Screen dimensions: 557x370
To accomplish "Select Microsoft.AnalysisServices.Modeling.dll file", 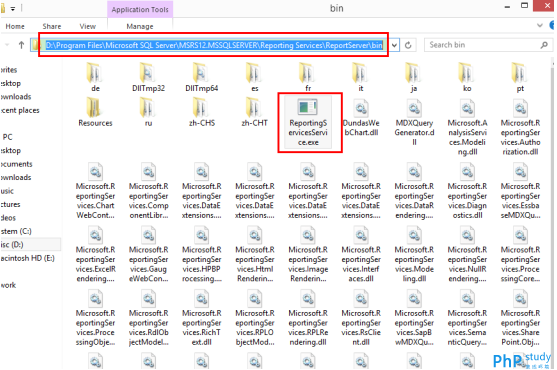I will click(x=467, y=126).
